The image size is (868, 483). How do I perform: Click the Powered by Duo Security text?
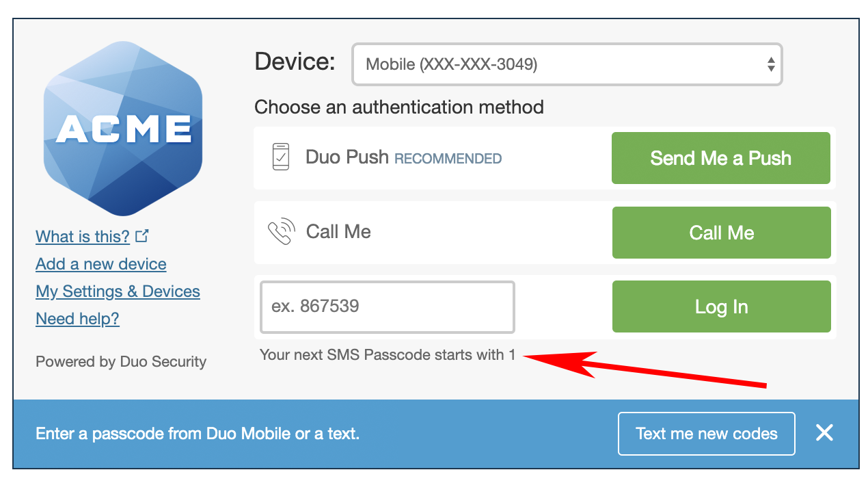tap(120, 361)
